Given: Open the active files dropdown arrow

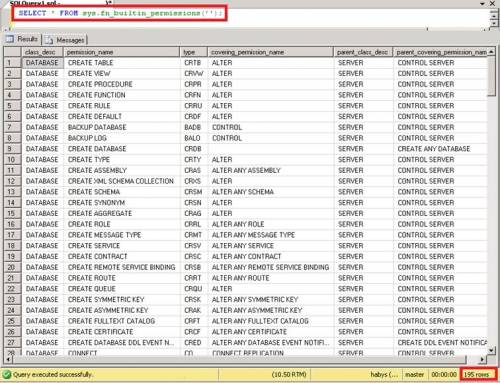Looking at the screenshot, I should click(482, 3).
